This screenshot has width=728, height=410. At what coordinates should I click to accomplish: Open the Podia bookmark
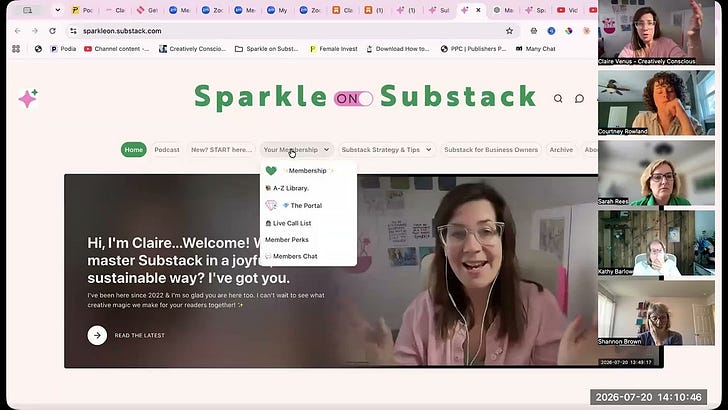click(x=63, y=49)
